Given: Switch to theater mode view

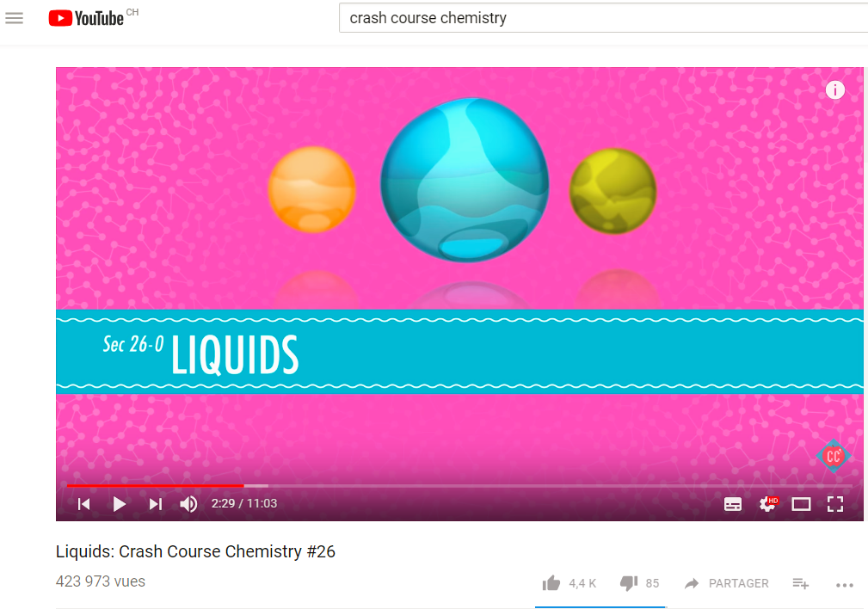Looking at the screenshot, I should click(x=801, y=504).
